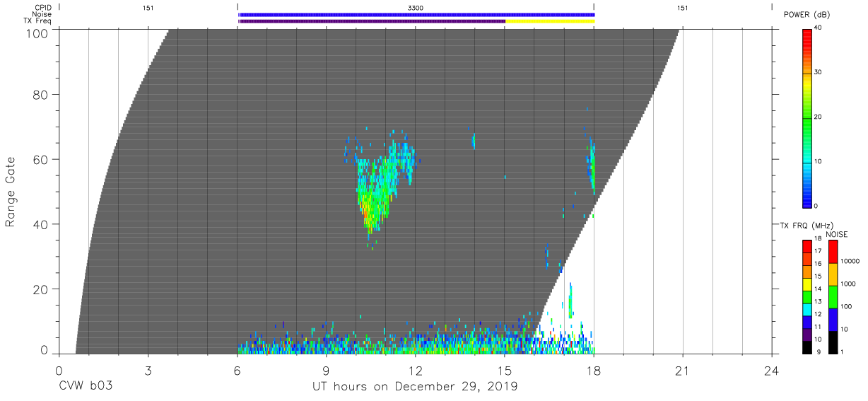Select the 100 tick on Range Gate axis
This screenshot has width=868, height=401.
tap(39, 33)
